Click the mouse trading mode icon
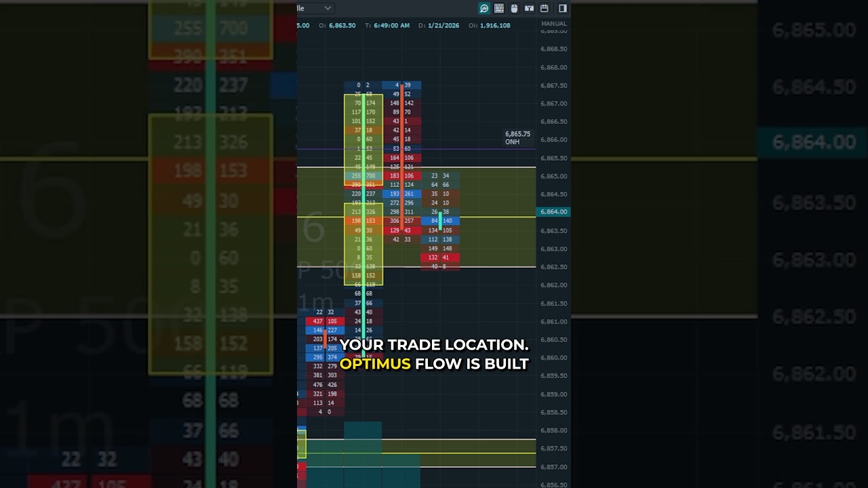Screen dimensions: 868x488 pos(514,8)
